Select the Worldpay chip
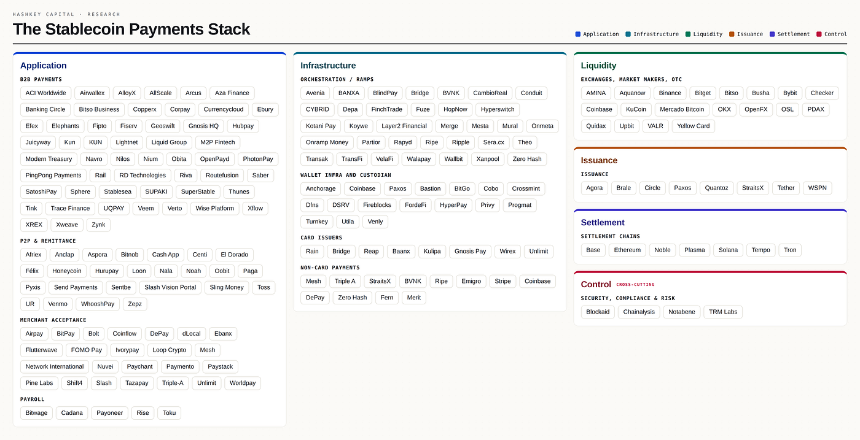The height and width of the screenshot is (440, 860). pyautogui.click(x=242, y=383)
